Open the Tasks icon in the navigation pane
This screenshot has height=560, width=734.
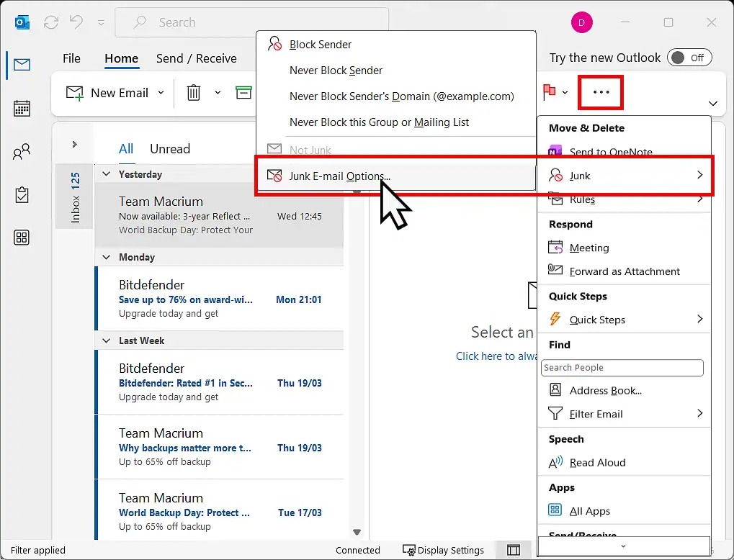coord(21,194)
